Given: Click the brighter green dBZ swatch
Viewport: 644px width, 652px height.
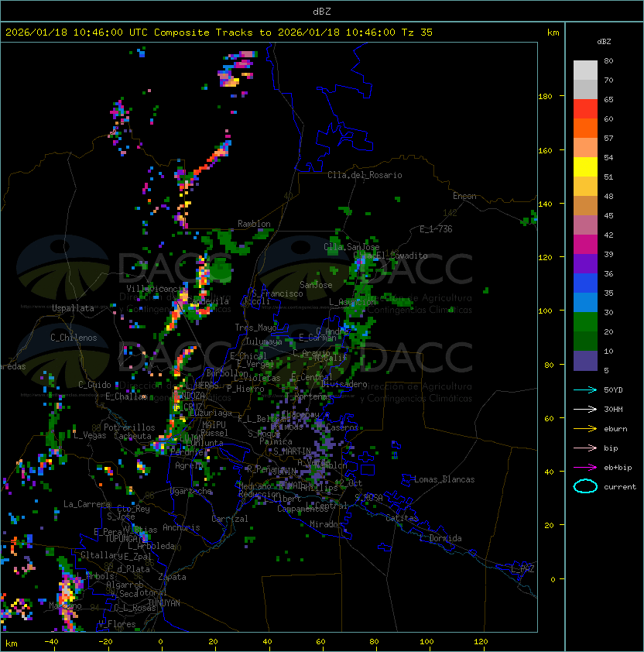Looking at the screenshot, I should tap(585, 322).
